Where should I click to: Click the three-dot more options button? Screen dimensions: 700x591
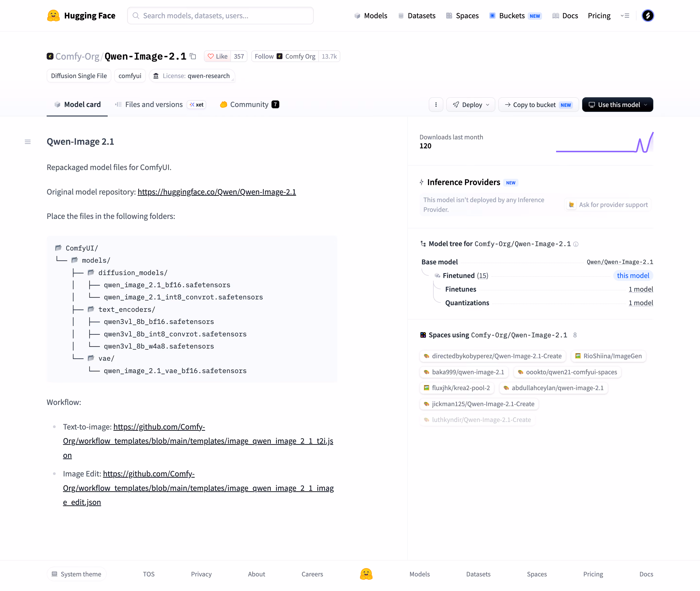tap(436, 105)
